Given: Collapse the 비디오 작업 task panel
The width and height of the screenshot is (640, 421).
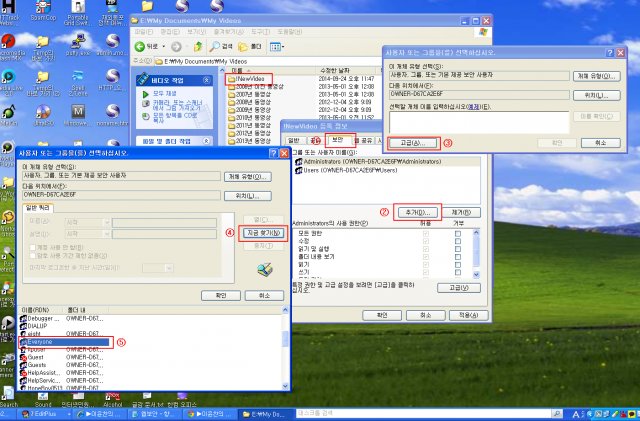Looking at the screenshot, I should point(207,80).
